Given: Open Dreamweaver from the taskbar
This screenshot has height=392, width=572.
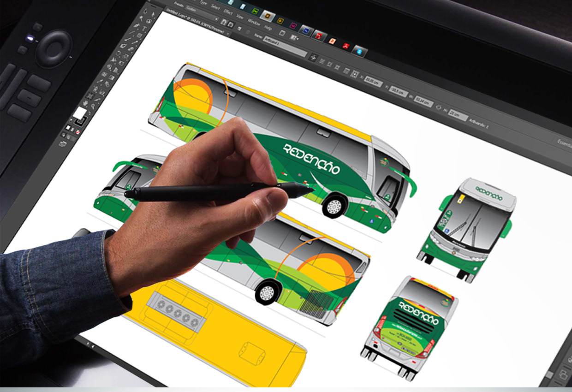Looking at the screenshot, I should [x=255, y=11].
